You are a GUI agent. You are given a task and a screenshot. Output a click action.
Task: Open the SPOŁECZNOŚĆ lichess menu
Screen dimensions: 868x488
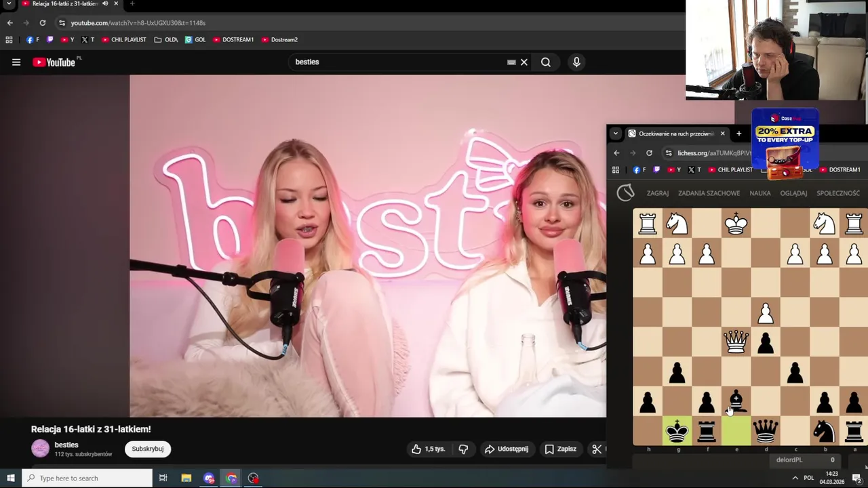(x=838, y=193)
